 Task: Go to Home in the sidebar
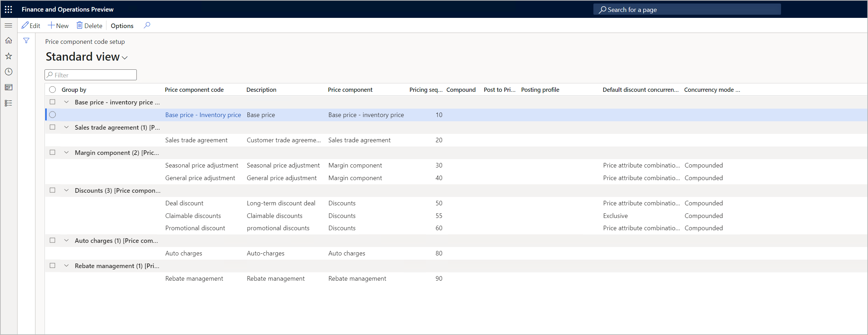click(x=8, y=41)
